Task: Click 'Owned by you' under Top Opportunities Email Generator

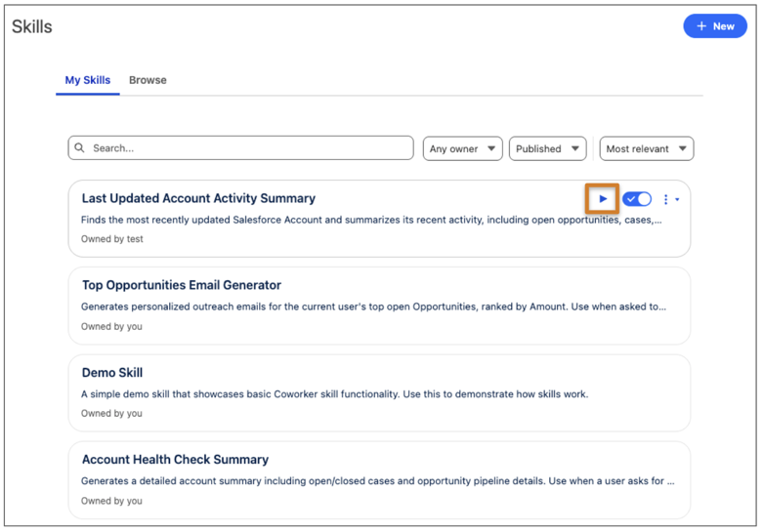Action: (111, 327)
